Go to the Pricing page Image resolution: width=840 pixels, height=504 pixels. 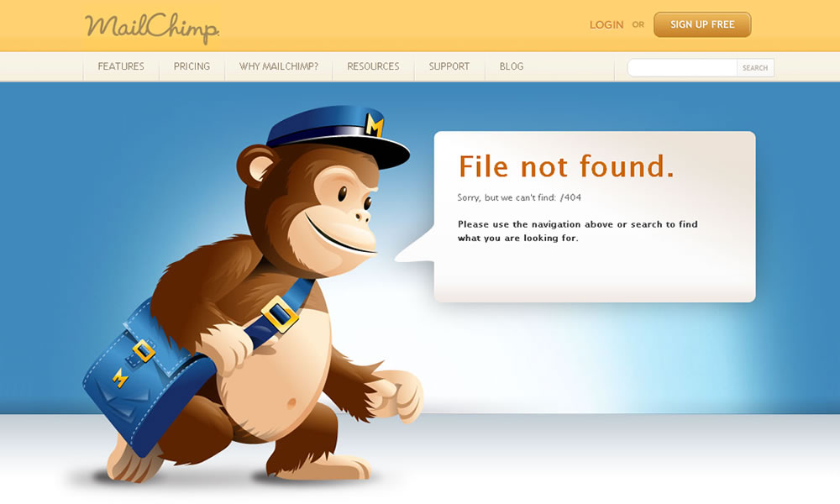[x=192, y=66]
